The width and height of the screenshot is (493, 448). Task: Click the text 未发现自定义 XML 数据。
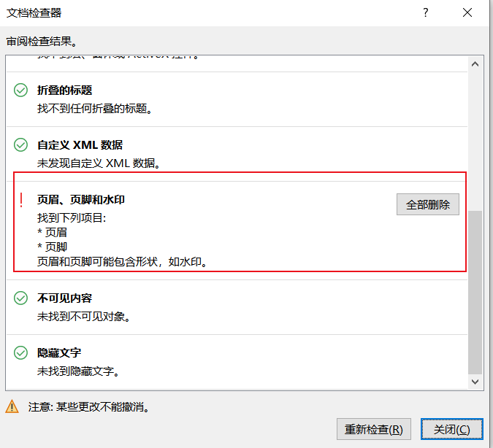pyautogui.click(x=99, y=163)
